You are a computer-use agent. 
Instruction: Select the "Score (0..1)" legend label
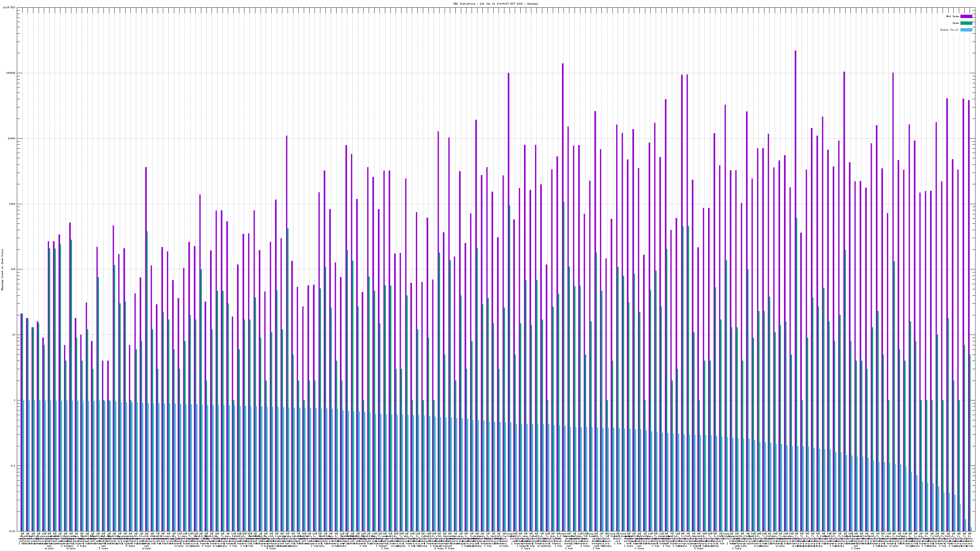(949, 30)
